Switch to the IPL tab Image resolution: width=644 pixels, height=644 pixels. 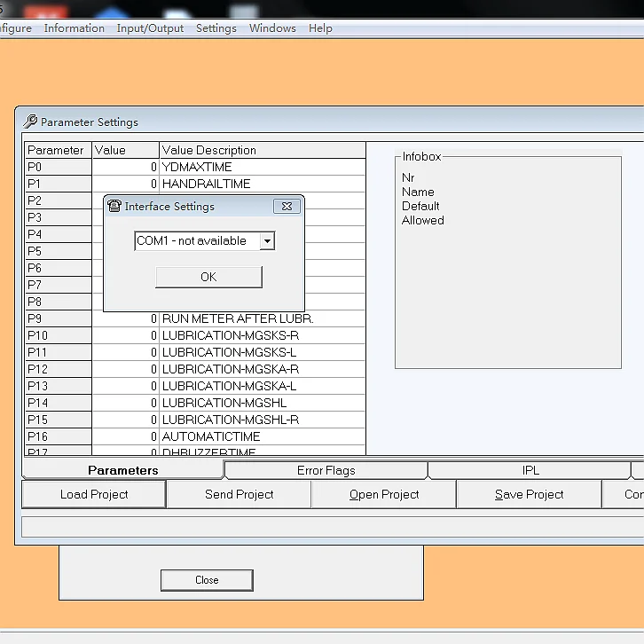pyautogui.click(x=530, y=470)
